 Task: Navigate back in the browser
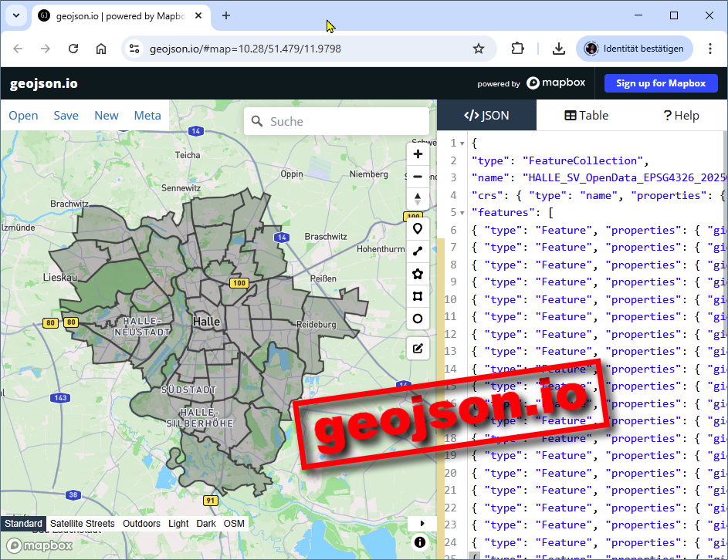(x=18, y=49)
